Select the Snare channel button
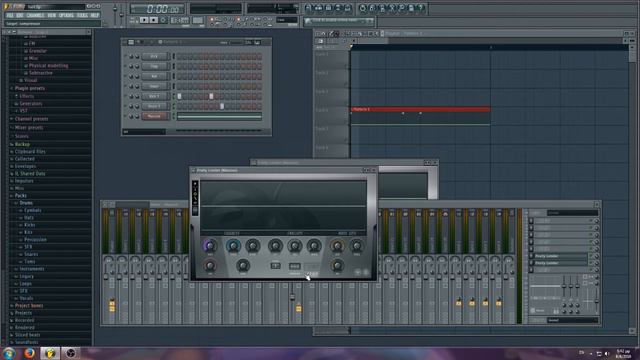The height and width of the screenshot is (360, 640). (155, 86)
